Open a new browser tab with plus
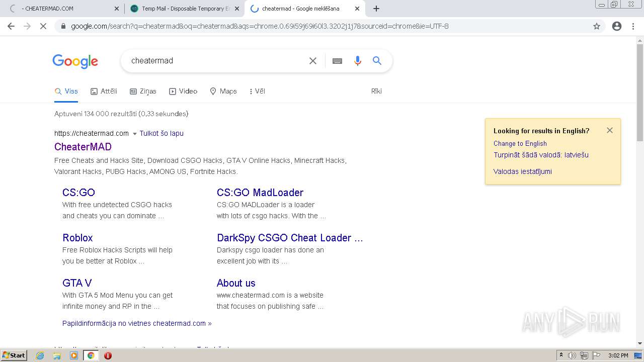Screen dimensions: 644x362 (376, 9)
